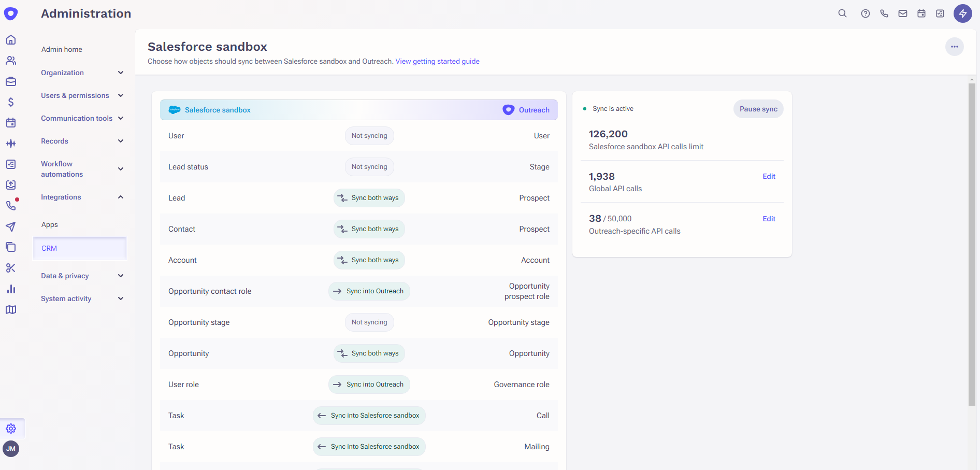Click Sync into Outreach in User role row
Viewport: 980px width, 470px height.
[369, 384]
